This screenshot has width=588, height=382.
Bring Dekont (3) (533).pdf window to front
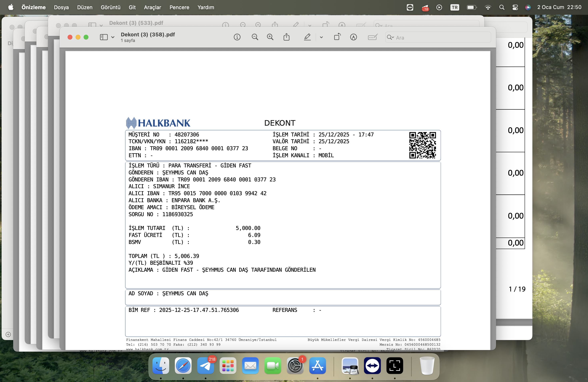[x=136, y=23]
